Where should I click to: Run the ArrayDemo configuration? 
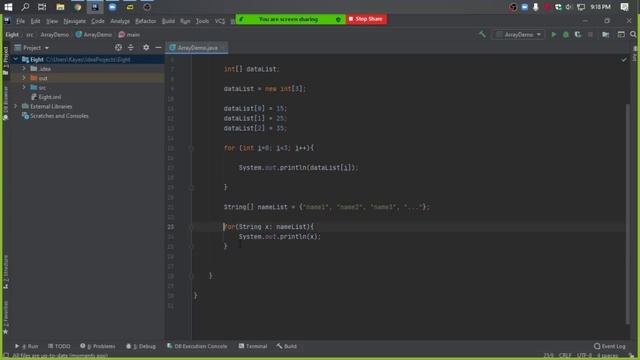click(x=553, y=35)
